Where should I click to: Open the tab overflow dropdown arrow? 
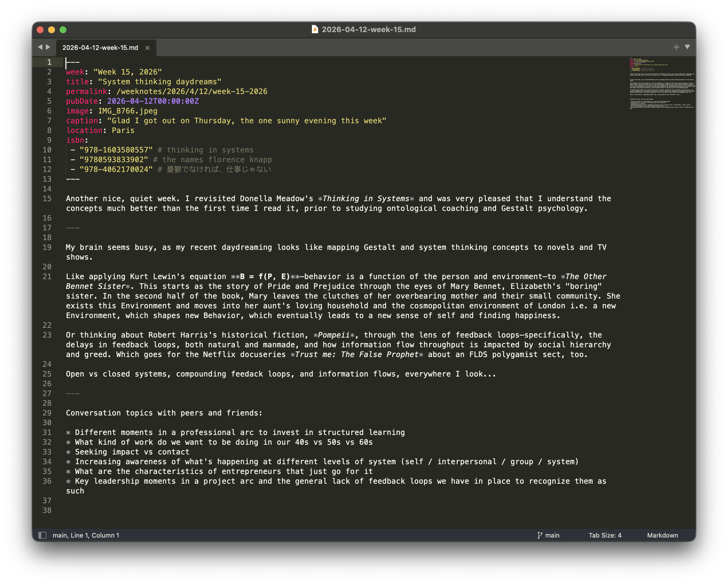(688, 47)
